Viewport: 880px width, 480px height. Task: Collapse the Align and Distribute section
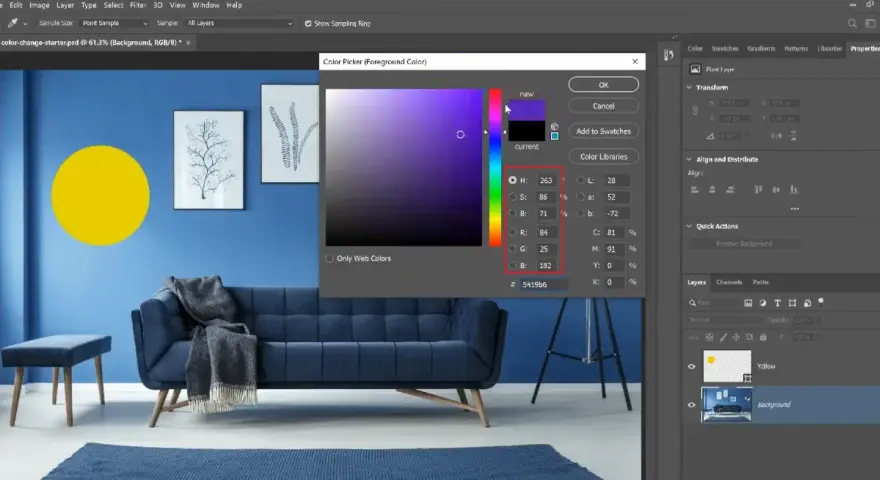(689, 159)
